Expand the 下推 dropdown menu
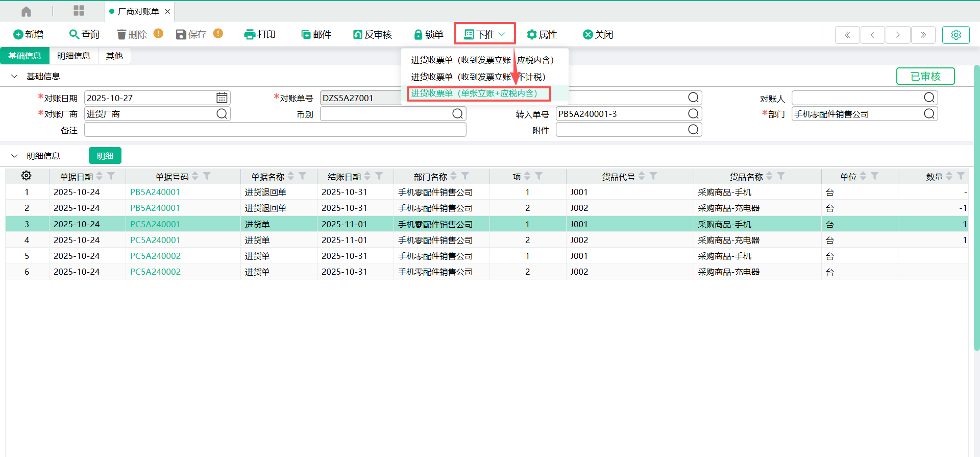Viewport: 980px width, 457px height. pos(485,35)
